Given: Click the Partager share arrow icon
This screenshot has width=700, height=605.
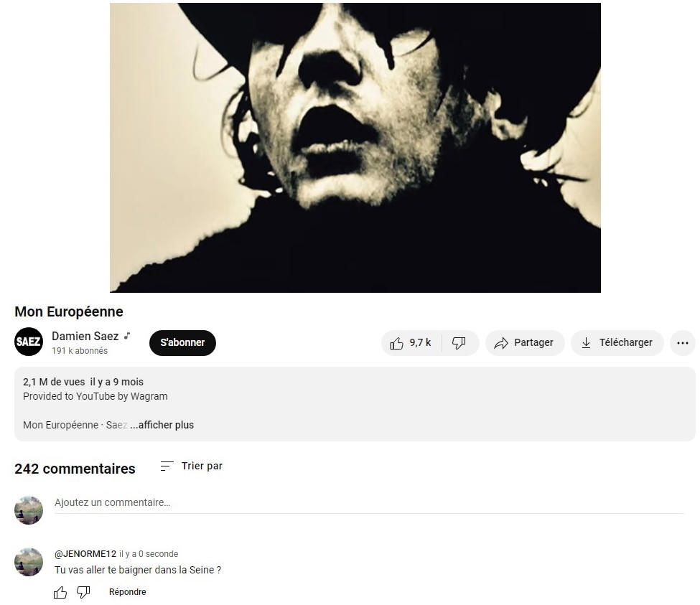Looking at the screenshot, I should point(501,342).
